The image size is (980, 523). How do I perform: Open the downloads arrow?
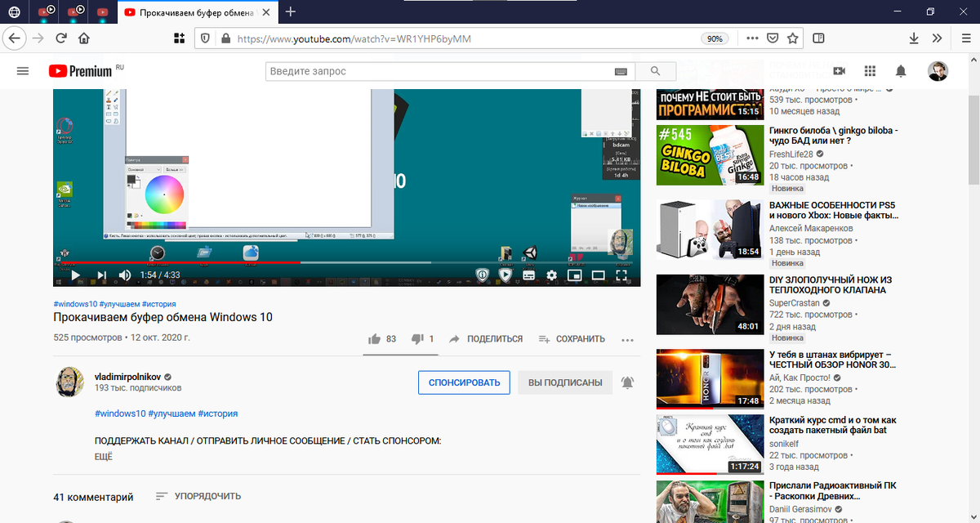click(915, 38)
